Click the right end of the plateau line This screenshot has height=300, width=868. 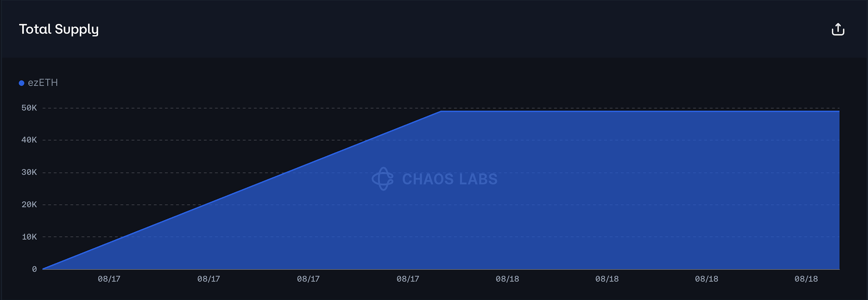coord(838,111)
